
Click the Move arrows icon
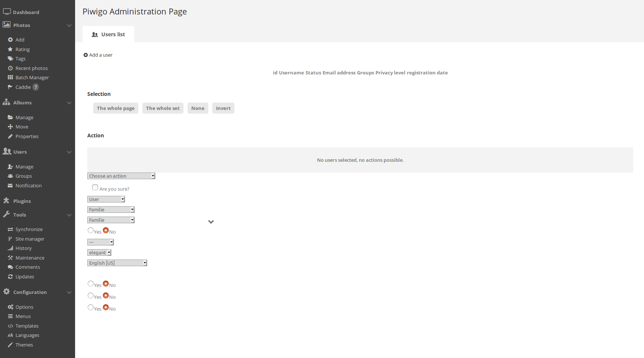tap(10, 127)
